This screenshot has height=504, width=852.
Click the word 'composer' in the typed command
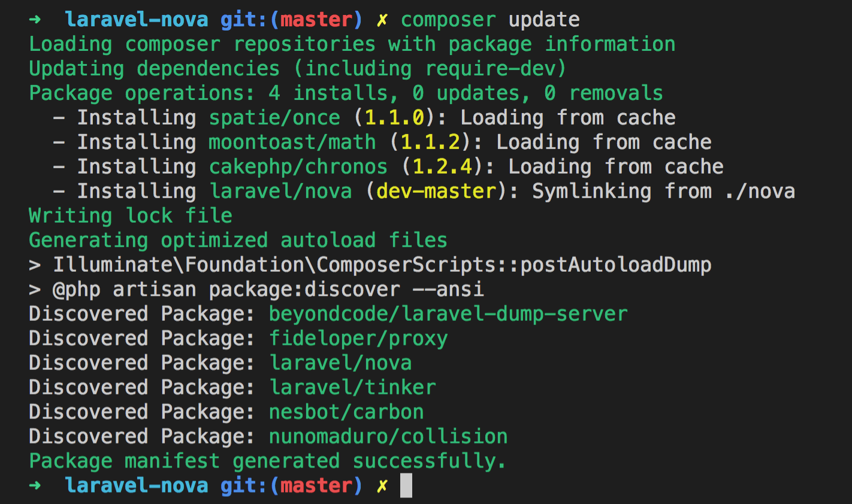point(448,20)
